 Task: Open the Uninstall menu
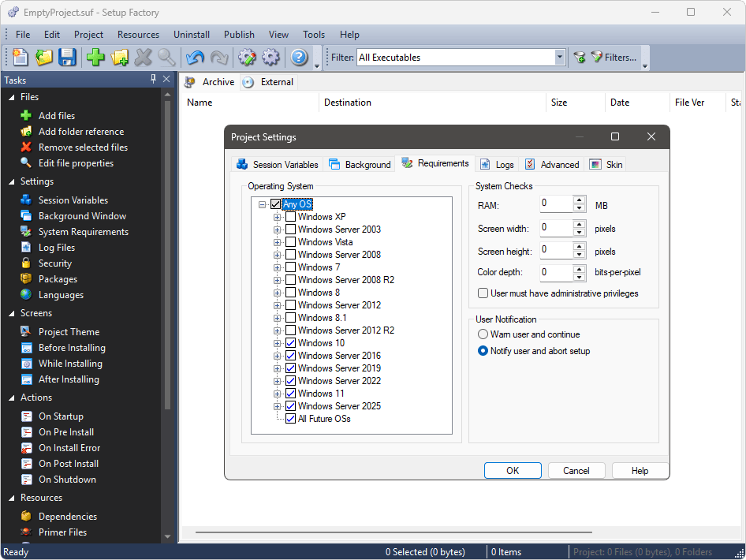coord(192,35)
